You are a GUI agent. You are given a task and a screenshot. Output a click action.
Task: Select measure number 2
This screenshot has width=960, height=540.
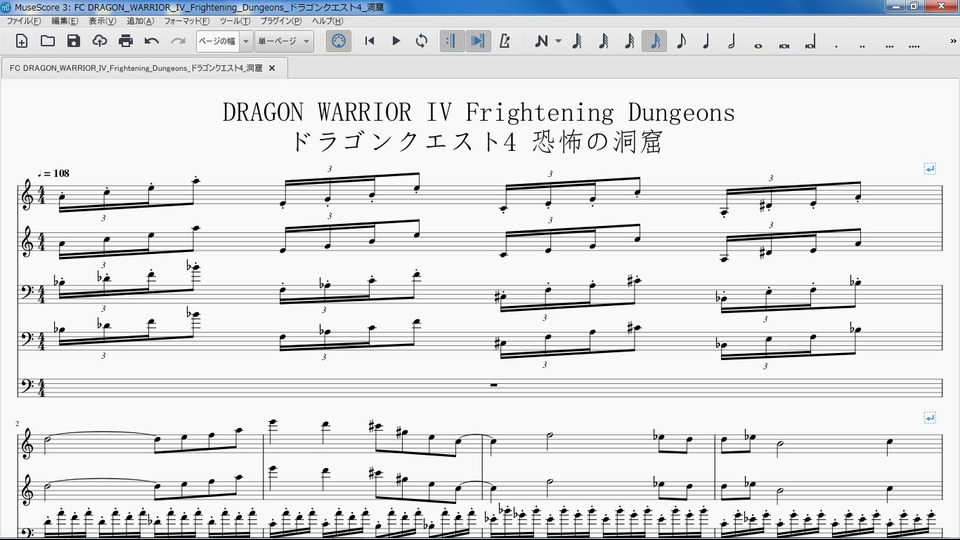[x=17, y=423]
